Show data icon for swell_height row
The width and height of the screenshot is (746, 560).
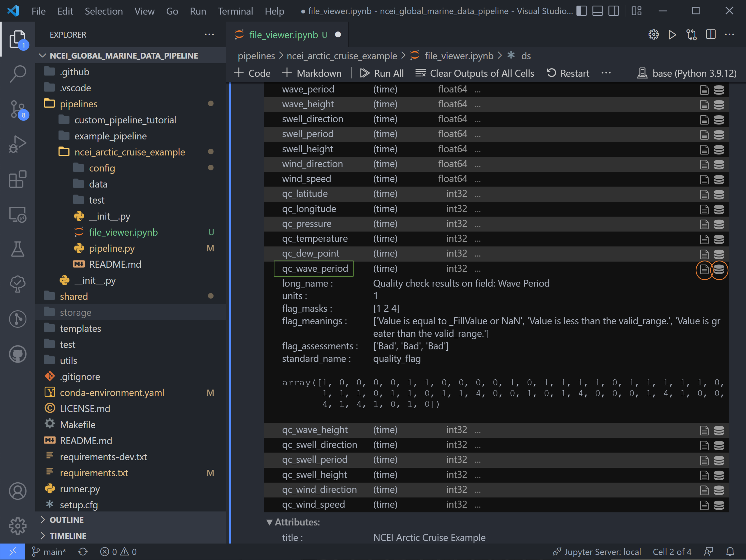click(x=719, y=149)
